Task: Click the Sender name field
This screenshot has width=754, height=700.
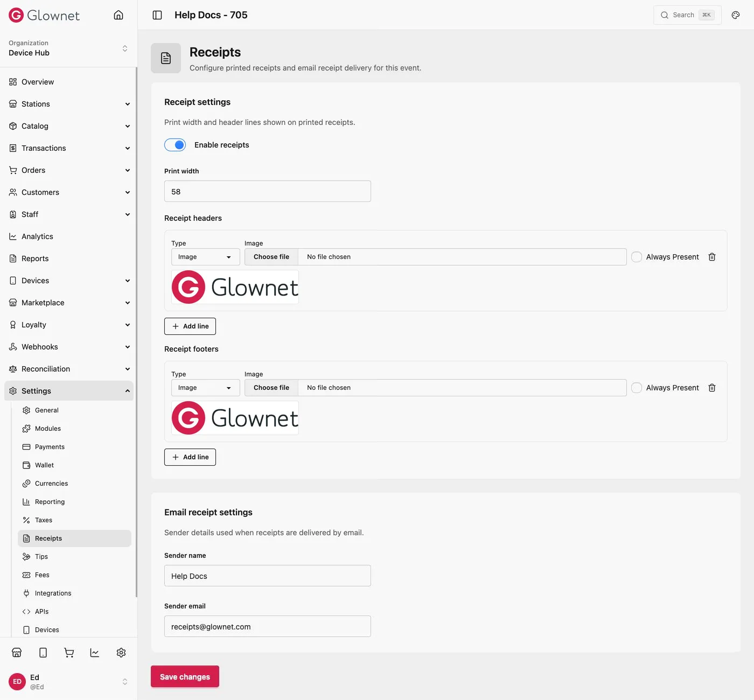Action: click(x=268, y=576)
